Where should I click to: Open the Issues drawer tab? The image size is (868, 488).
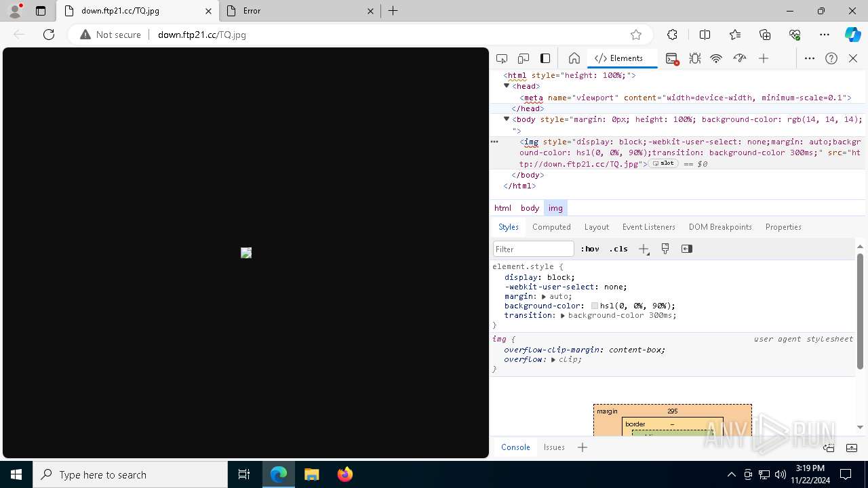pos(554,447)
